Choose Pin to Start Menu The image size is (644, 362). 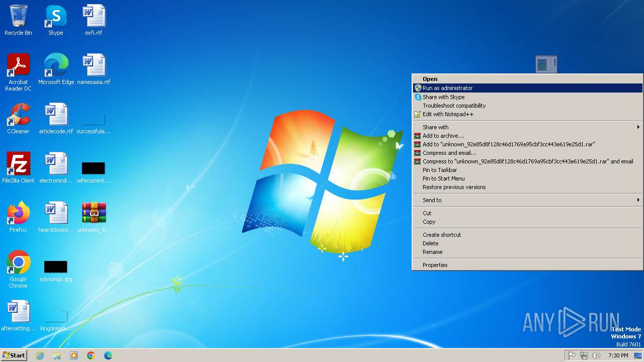(x=527, y=178)
